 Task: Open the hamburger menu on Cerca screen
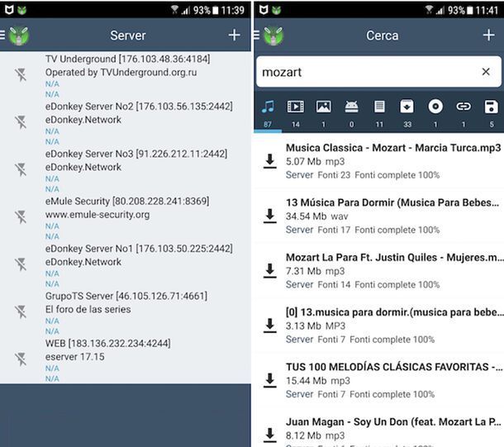pos(256,35)
